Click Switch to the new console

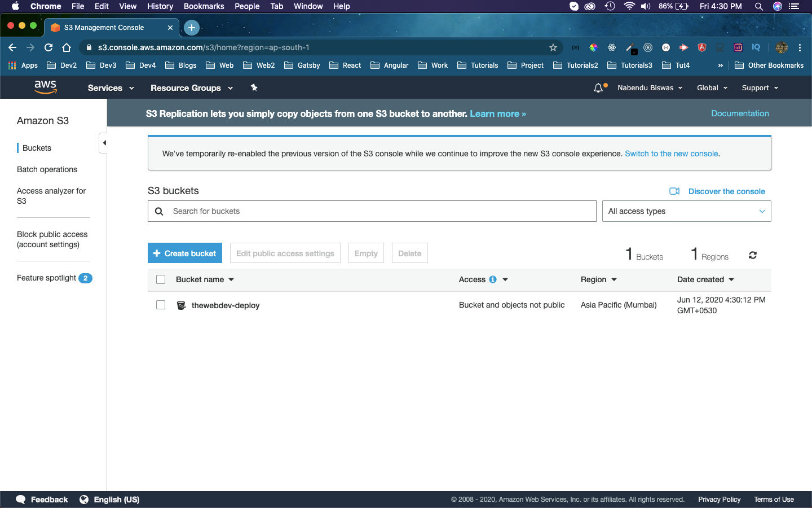tap(672, 154)
